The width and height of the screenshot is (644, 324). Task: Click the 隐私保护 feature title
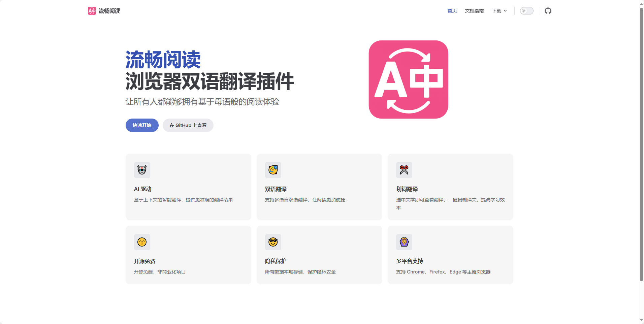(x=276, y=261)
